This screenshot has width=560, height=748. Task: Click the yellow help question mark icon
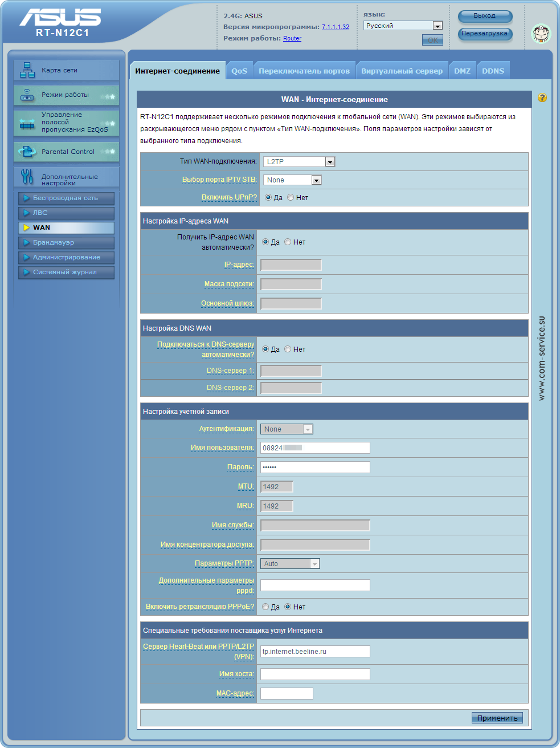(x=542, y=98)
